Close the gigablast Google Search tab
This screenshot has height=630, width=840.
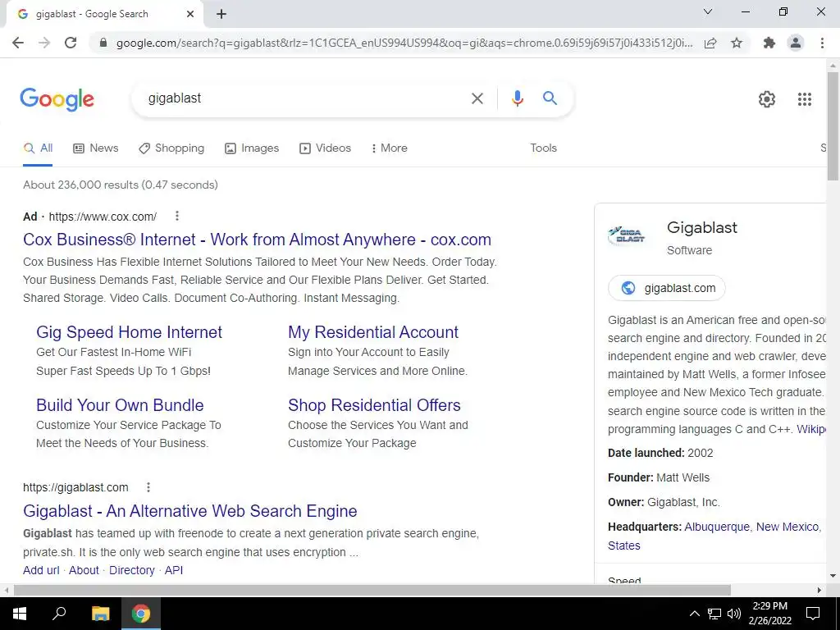[x=190, y=15]
